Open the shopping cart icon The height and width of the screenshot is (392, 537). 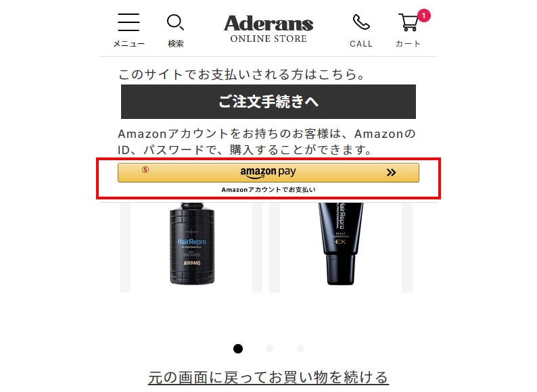[408, 22]
